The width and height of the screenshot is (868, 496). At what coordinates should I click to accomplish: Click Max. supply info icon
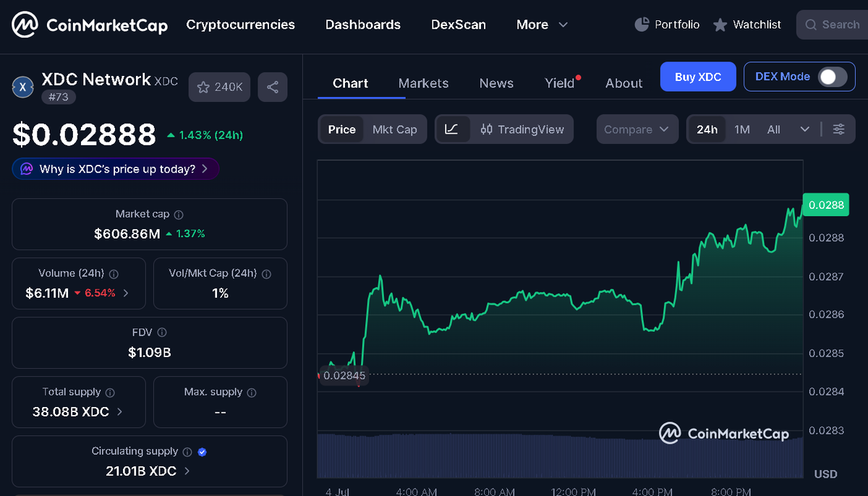(x=252, y=393)
